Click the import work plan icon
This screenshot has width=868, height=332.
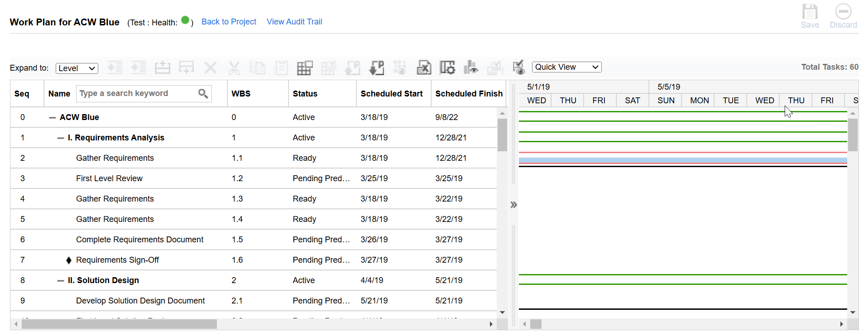376,68
